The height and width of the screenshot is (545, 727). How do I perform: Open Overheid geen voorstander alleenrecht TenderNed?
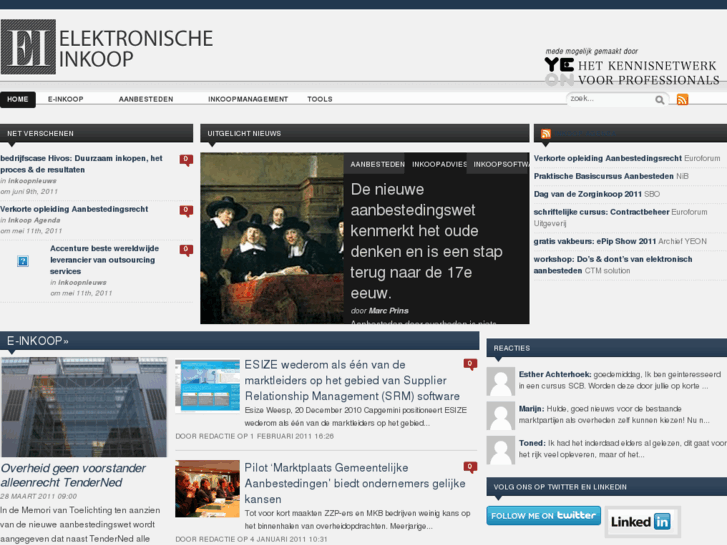click(x=73, y=475)
